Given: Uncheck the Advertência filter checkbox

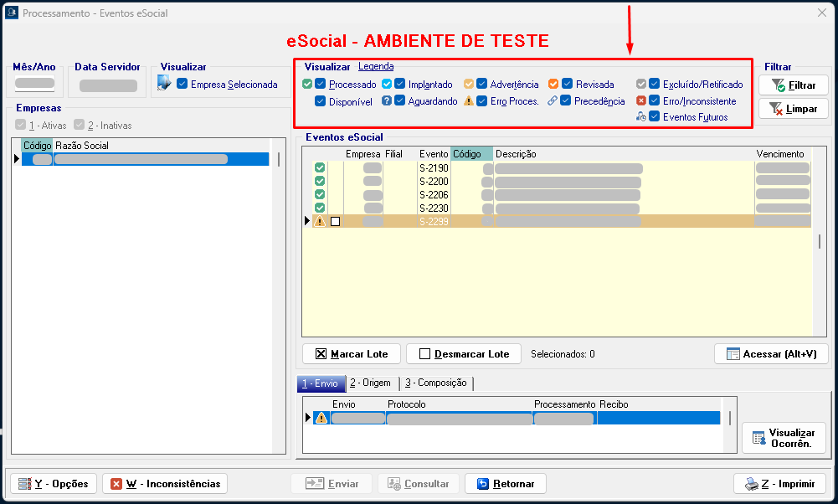Looking at the screenshot, I should point(482,85).
